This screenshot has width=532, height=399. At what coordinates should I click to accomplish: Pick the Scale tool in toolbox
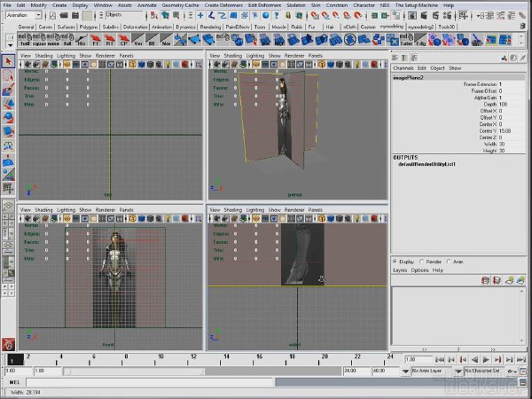click(8, 131)
